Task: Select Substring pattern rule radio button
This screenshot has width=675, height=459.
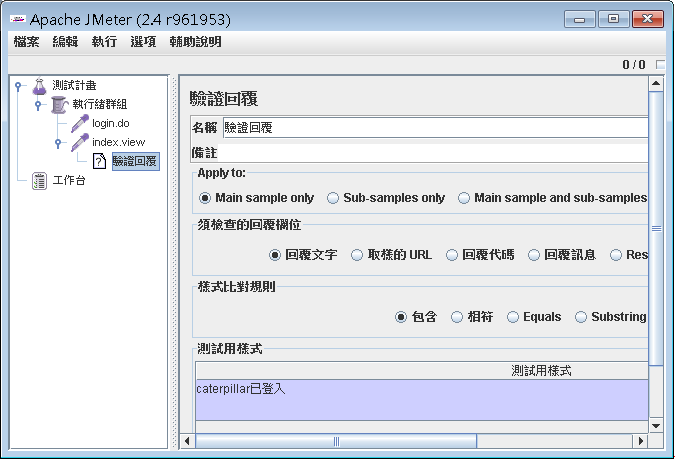Action: 581,317
